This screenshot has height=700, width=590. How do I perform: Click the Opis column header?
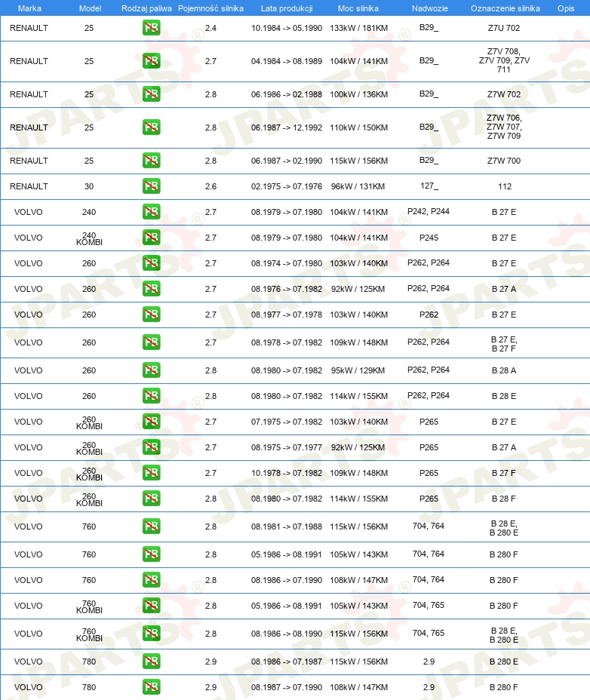coord(566,8)
